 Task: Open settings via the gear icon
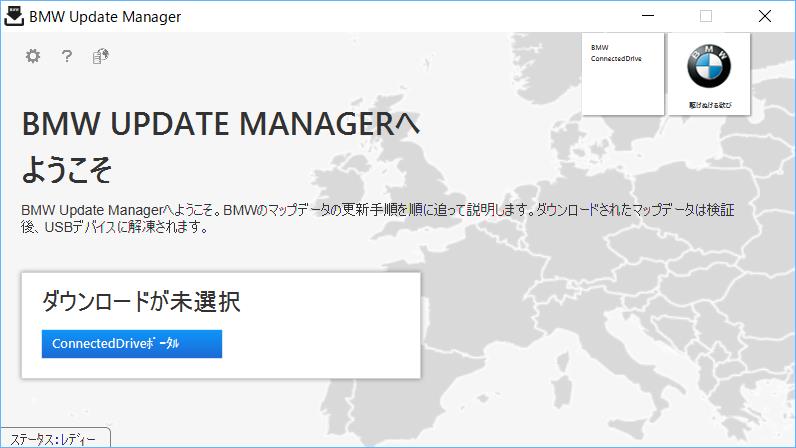coord(33,56)
